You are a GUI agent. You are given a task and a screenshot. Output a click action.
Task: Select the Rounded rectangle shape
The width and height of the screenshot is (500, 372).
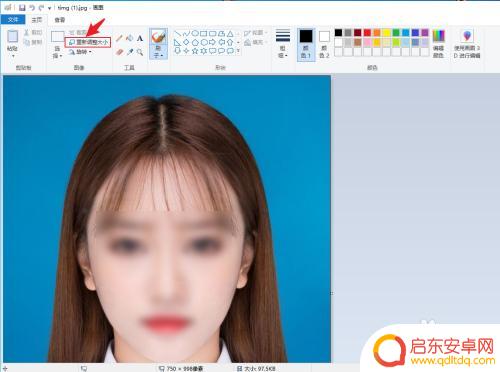(x=212, y=33)
